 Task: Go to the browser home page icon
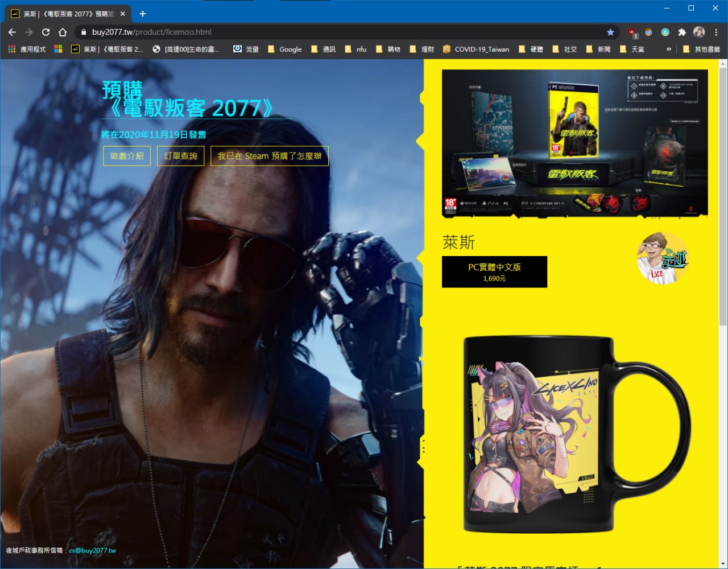63,32
